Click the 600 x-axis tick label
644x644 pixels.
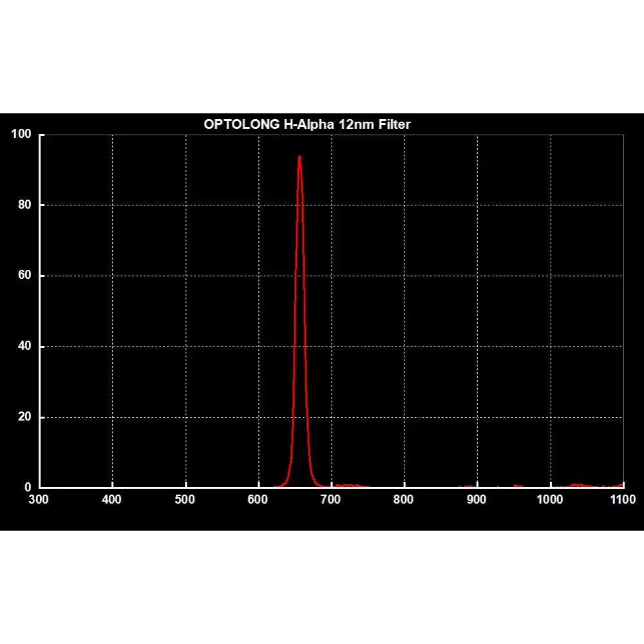point(258,498)
